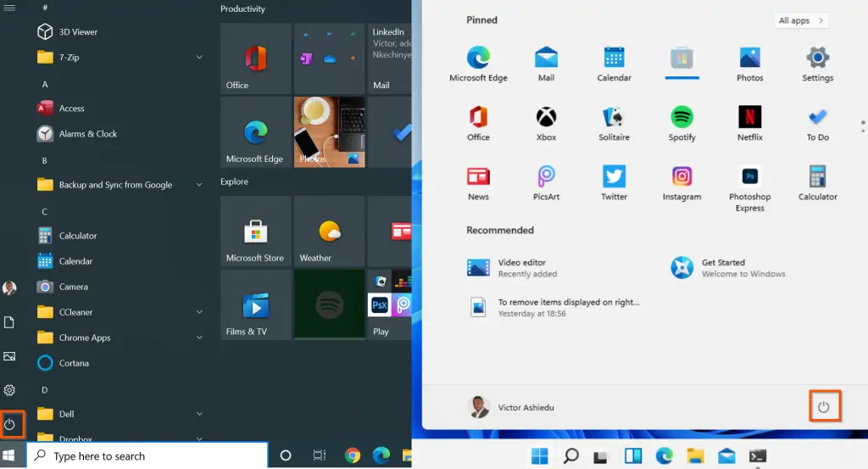
Task: Open Photos in Windows 11 pinned apps
Action: click(x=749, y=64)
